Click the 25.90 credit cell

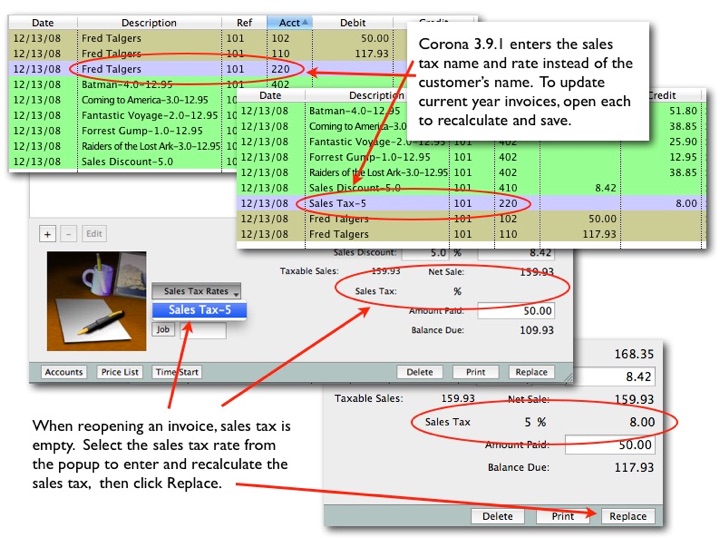[683, 141]
